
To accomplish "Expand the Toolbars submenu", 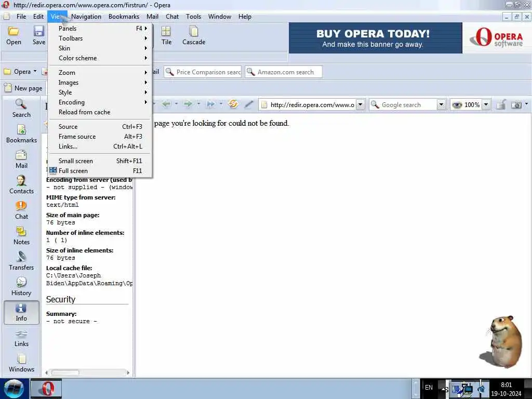I will [x=101, y=38].
